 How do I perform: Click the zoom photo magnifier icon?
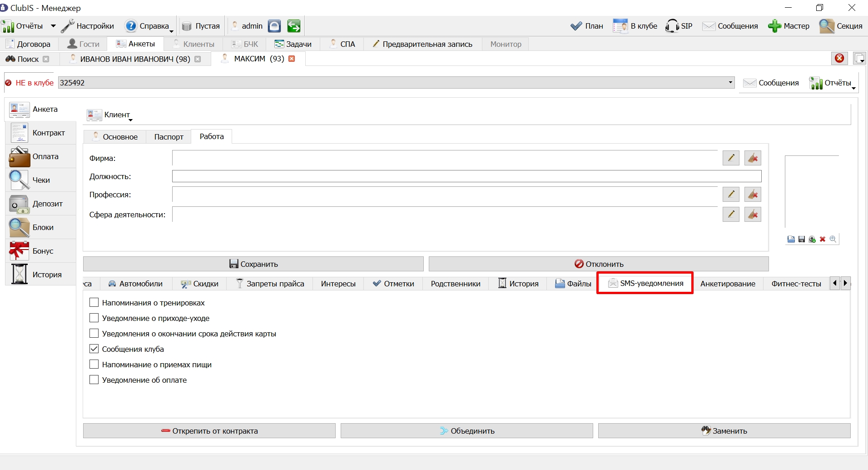click(x=833, y=239)
